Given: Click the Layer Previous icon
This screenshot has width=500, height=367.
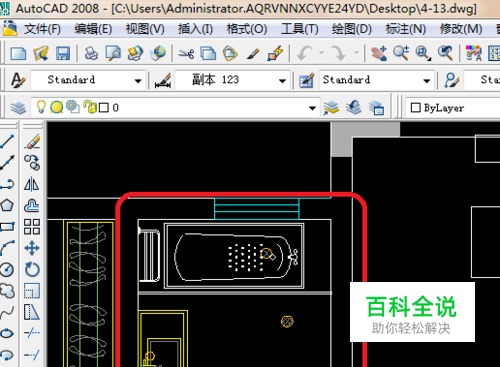Looking at the screenshot, I should point(354,108).
